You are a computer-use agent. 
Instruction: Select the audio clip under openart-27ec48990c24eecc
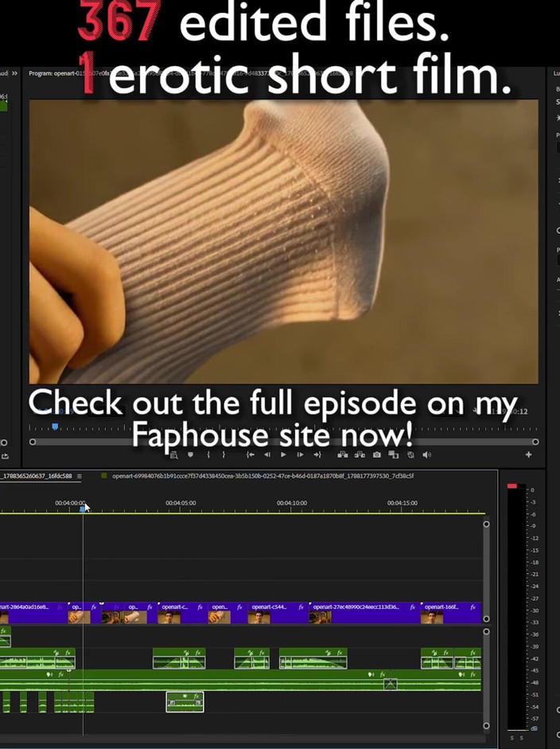(x=313, y=658)
